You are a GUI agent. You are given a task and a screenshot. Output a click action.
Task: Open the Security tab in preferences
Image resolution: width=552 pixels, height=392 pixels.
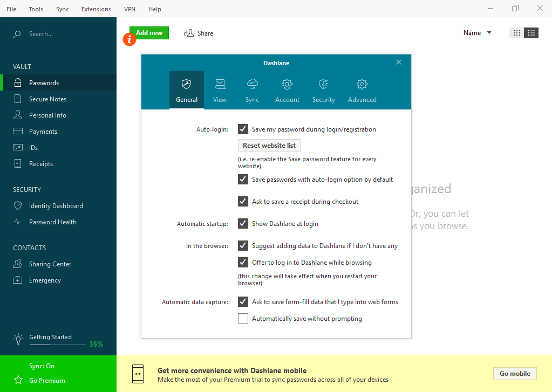(x=324, y=90)
